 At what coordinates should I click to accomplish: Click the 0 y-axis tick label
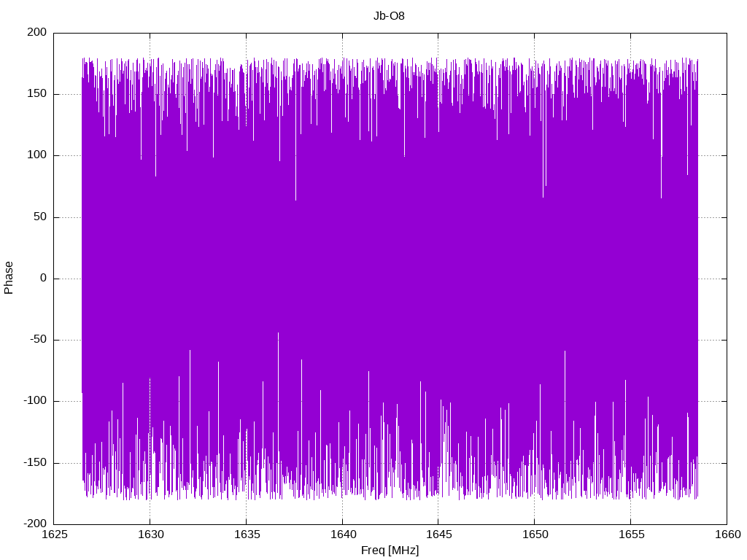coord(44,278)
